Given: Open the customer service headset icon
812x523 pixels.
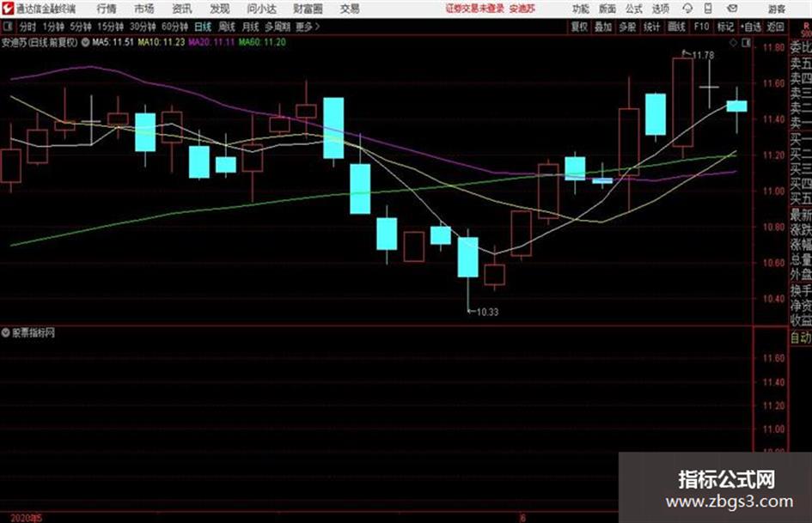Looking at the screenshot, I should tap(687, 9).
